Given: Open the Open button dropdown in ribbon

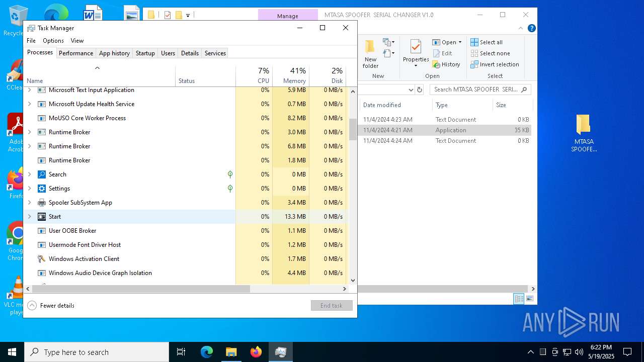Looking at the screenshot, I should click(x=460, y=42).
